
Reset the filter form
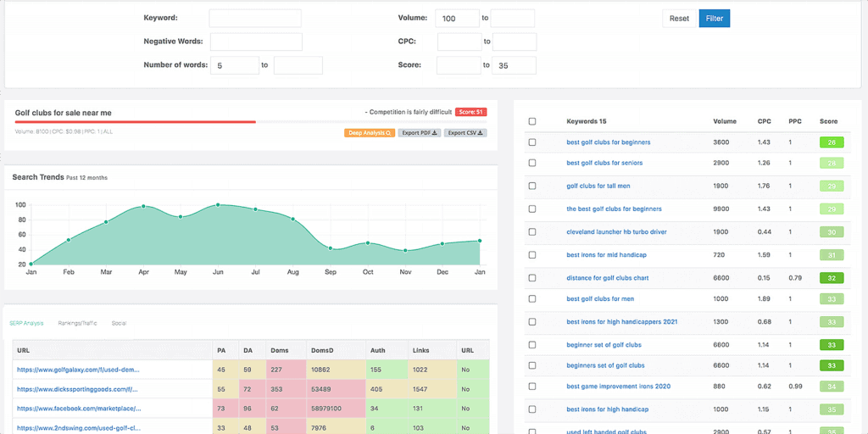(x=679, y=18)
